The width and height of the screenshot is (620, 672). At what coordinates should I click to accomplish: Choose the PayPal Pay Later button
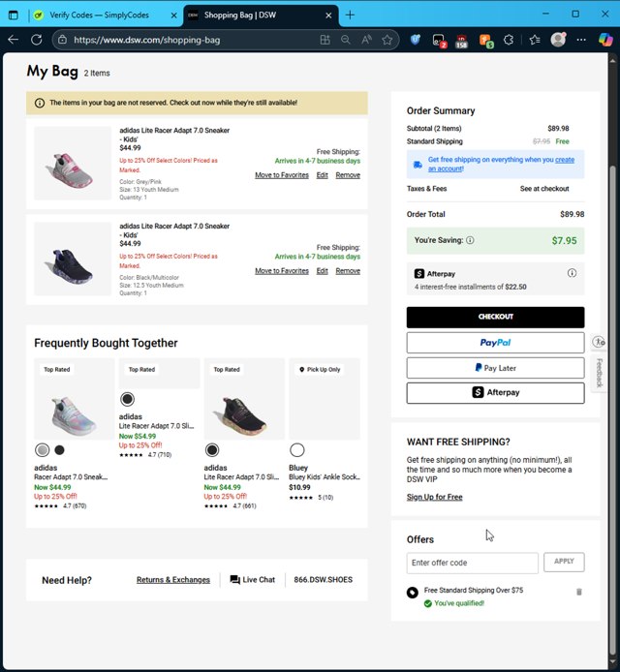(495, 368)
